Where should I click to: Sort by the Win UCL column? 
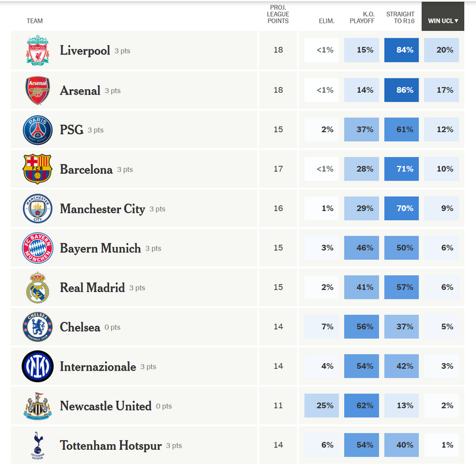[443, 21]
